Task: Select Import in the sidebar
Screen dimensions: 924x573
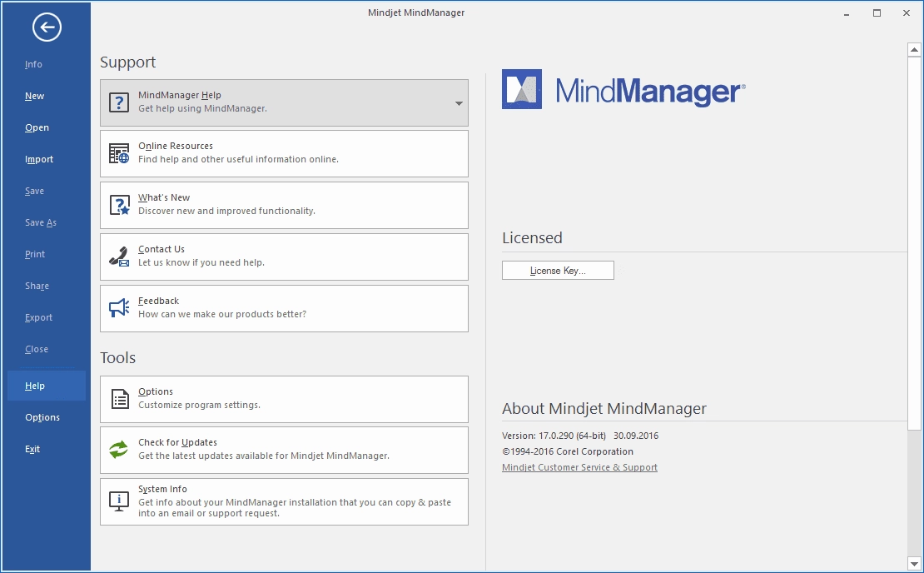Action: tap(39, 159)
